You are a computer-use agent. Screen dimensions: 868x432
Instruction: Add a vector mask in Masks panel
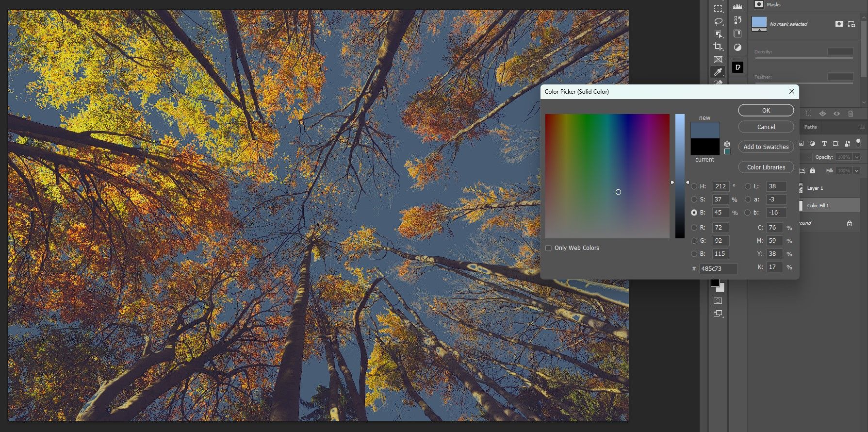[x=851, y=24]
